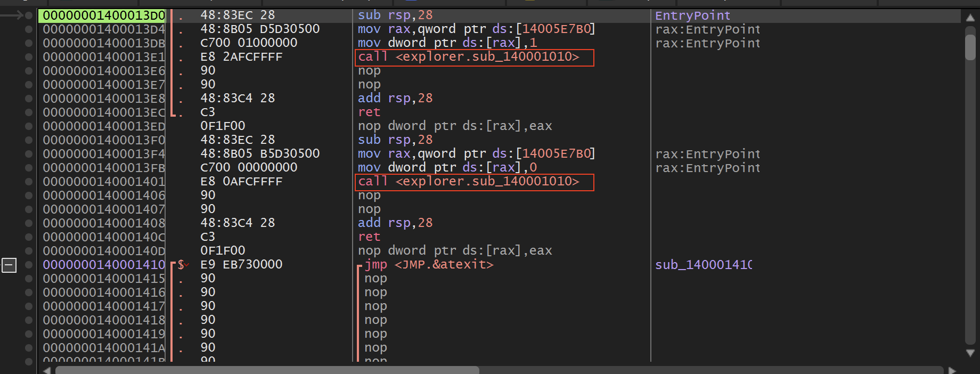
Task: Toggle breakpoint dot at address 0000000140001401
Action: pos(29,182)
